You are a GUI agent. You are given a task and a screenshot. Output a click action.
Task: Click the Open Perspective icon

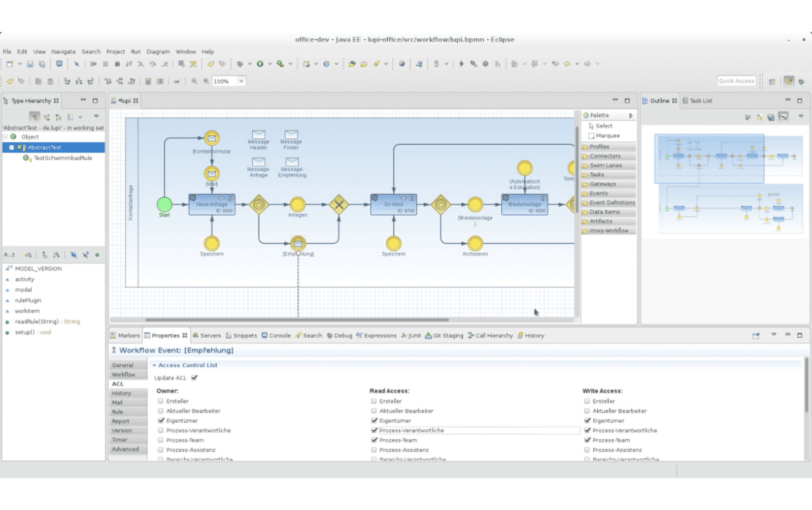coord(772,81)
